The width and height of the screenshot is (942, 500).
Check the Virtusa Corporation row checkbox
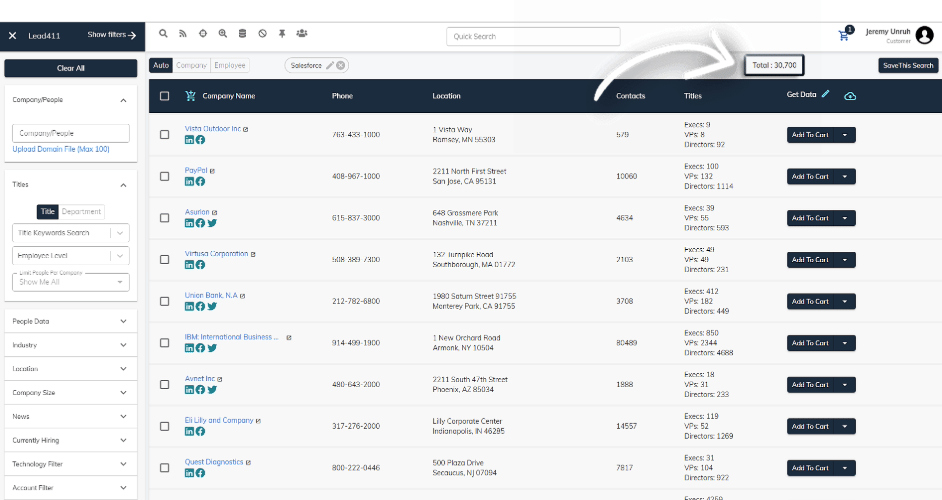coord(165,260)
